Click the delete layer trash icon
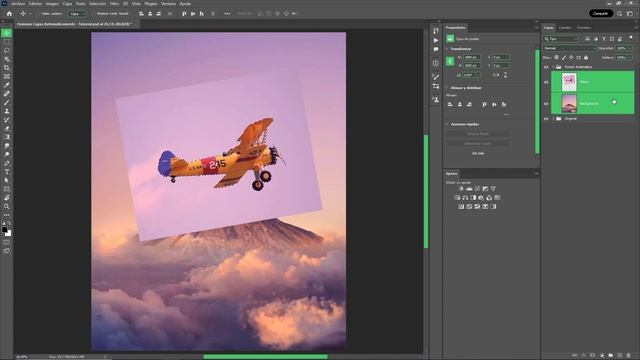 click(629, 356)
